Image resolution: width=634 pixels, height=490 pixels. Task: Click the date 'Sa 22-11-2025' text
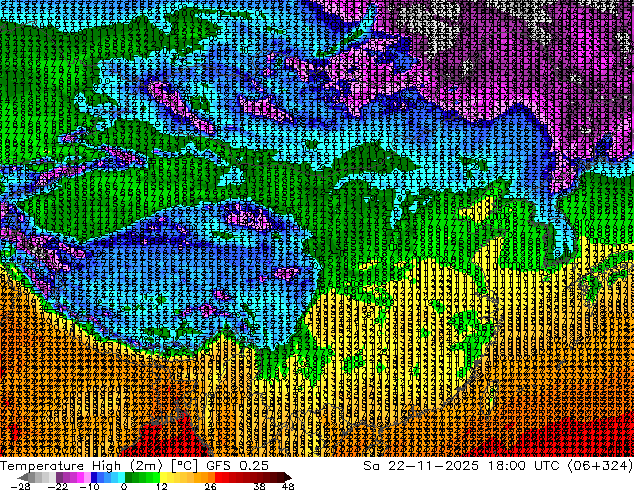coord(421,466)
